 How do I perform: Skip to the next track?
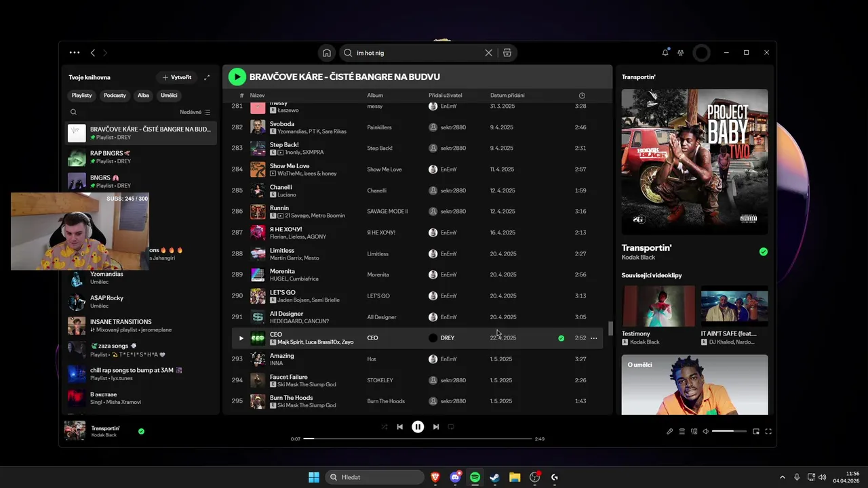pyautogui.click(x=436, y=427)
